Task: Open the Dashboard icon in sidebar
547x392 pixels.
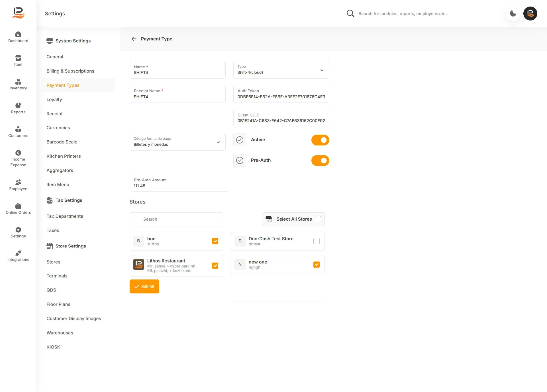Action: tap(18, 34)
